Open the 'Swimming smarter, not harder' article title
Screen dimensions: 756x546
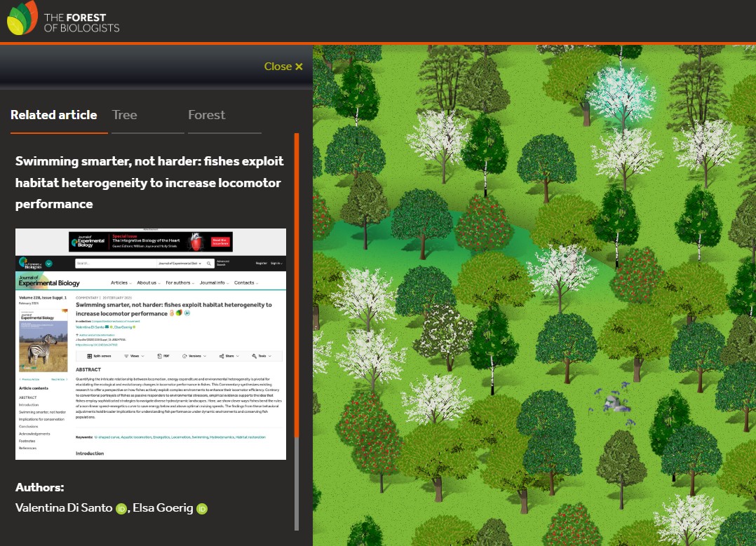point(149,182)
